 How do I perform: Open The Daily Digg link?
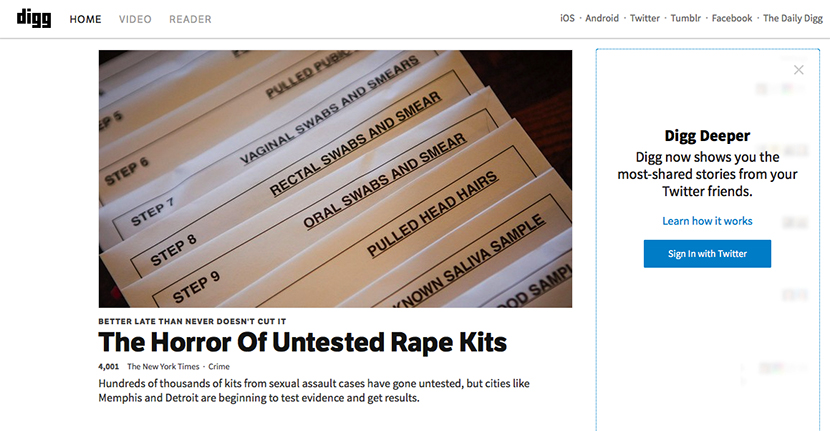792,18
